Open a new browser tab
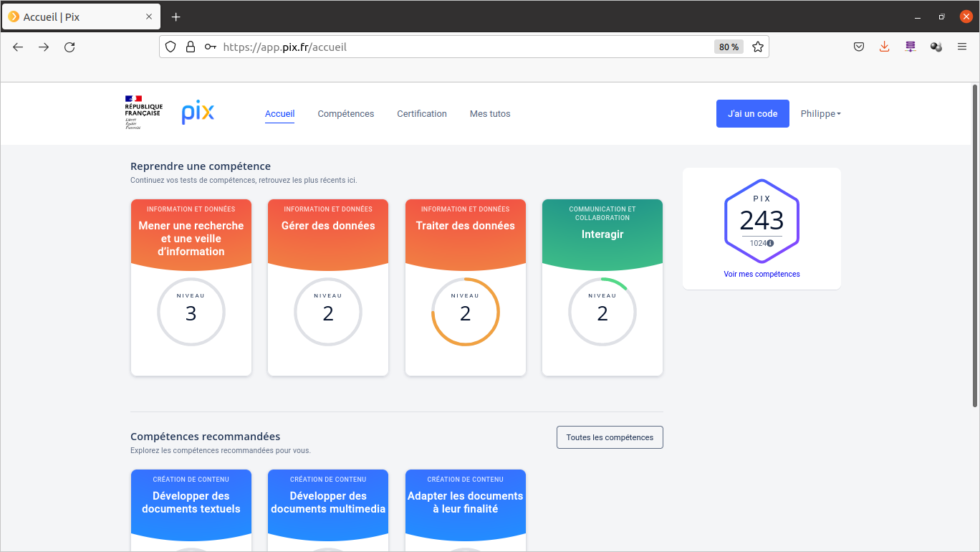Viewport: 980px width, 552px height. pyautogui.click(x=176, y=16)
